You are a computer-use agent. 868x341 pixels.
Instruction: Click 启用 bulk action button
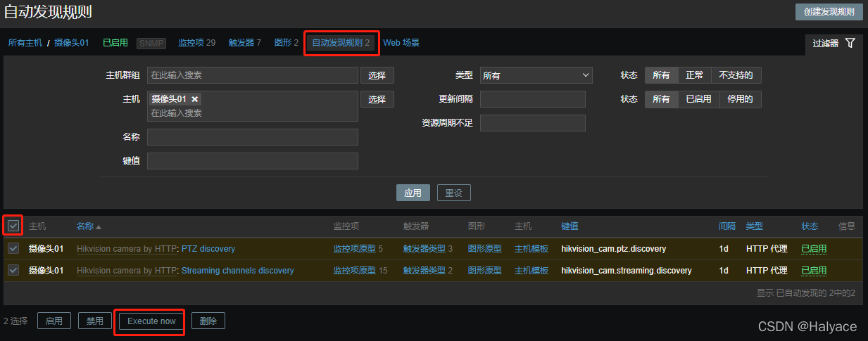point(54,321)
